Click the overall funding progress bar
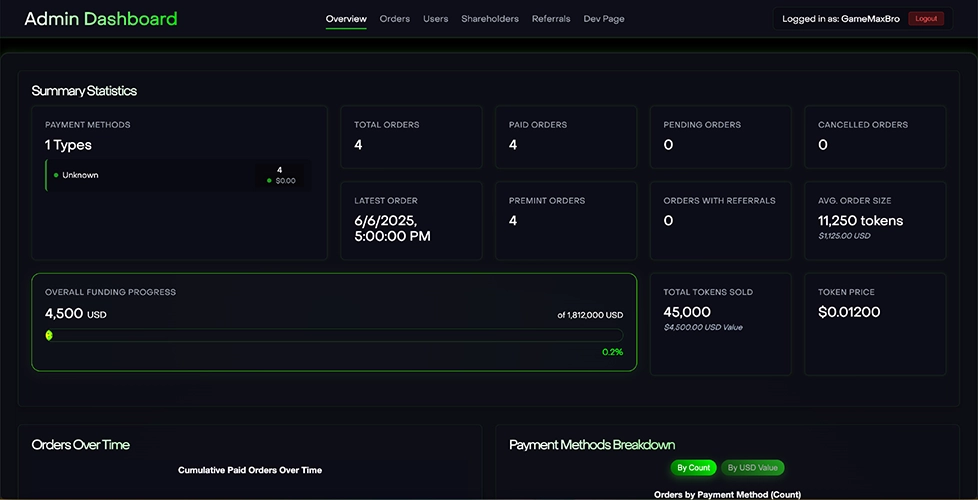Image resolution: width=978 pixels, height=500 pixels. coord(334,336)
